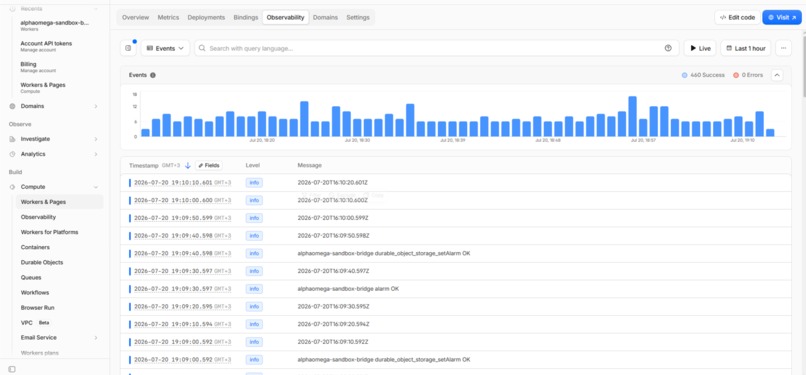
Task: Open the Deployments tab
Action: 206,17
